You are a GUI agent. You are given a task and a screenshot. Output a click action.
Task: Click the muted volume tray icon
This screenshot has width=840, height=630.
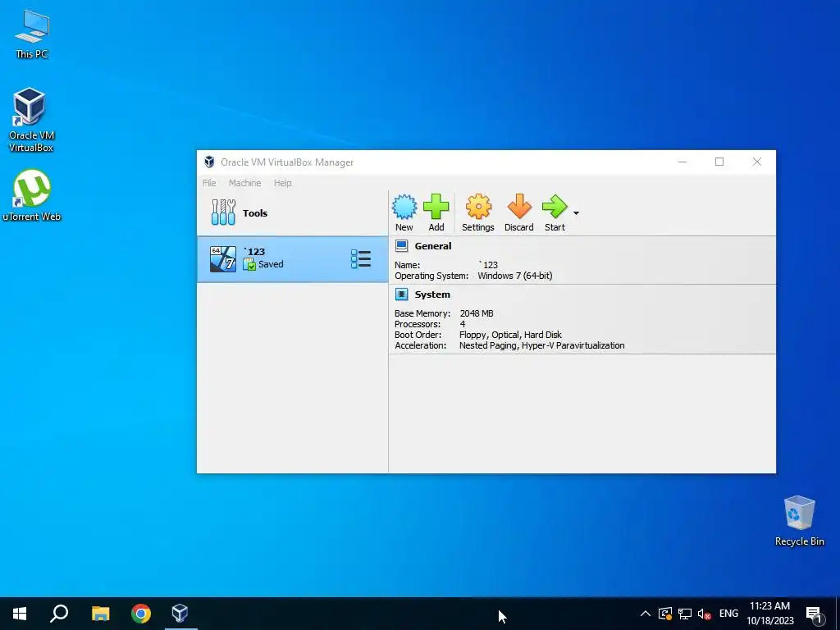(705, 614)
